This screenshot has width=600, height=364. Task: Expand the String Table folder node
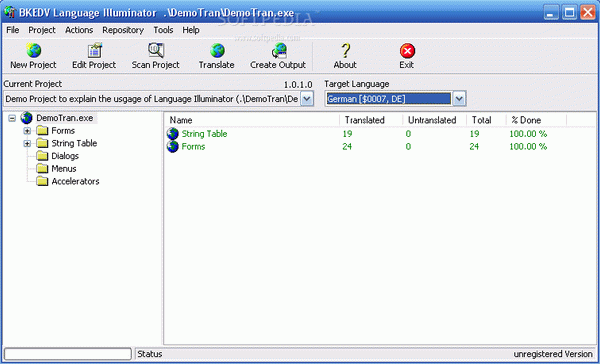point(27,144)
